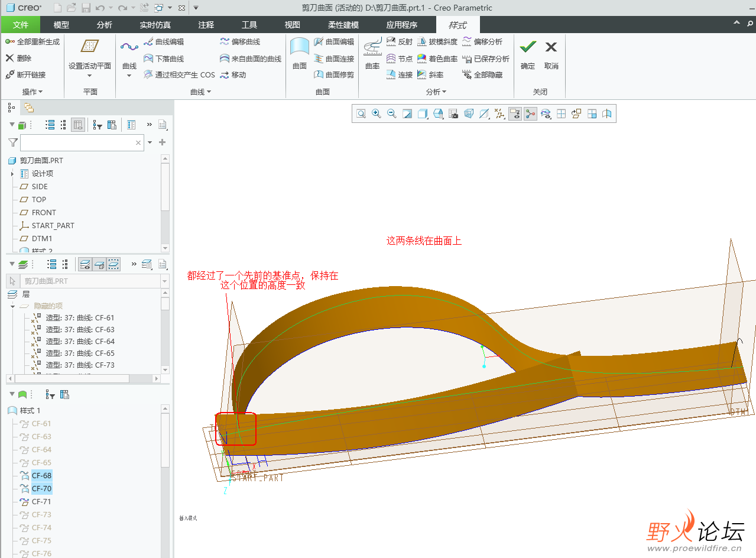Select Curve from Surface (来自曲面的曲线)

tap(251, 59)
